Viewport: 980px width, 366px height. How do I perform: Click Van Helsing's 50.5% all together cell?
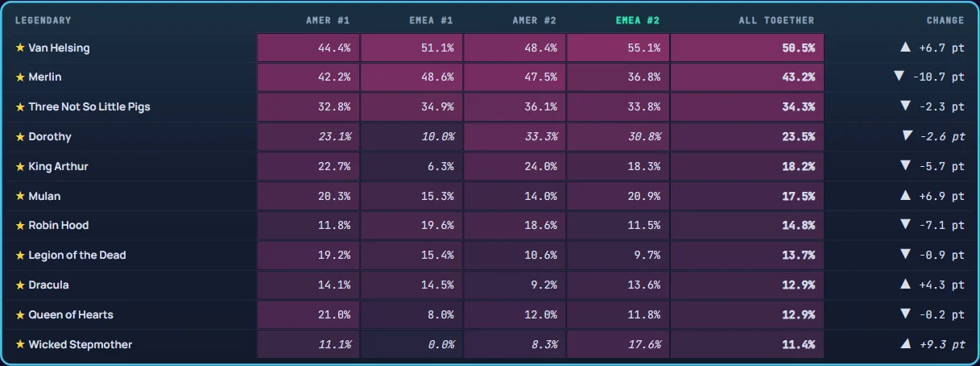click(746, 48)
